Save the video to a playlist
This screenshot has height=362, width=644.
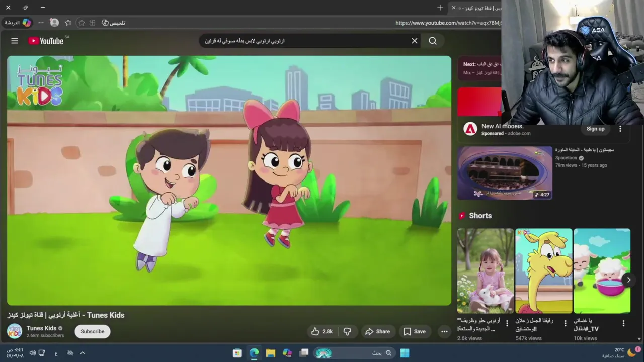click(415, 331)
